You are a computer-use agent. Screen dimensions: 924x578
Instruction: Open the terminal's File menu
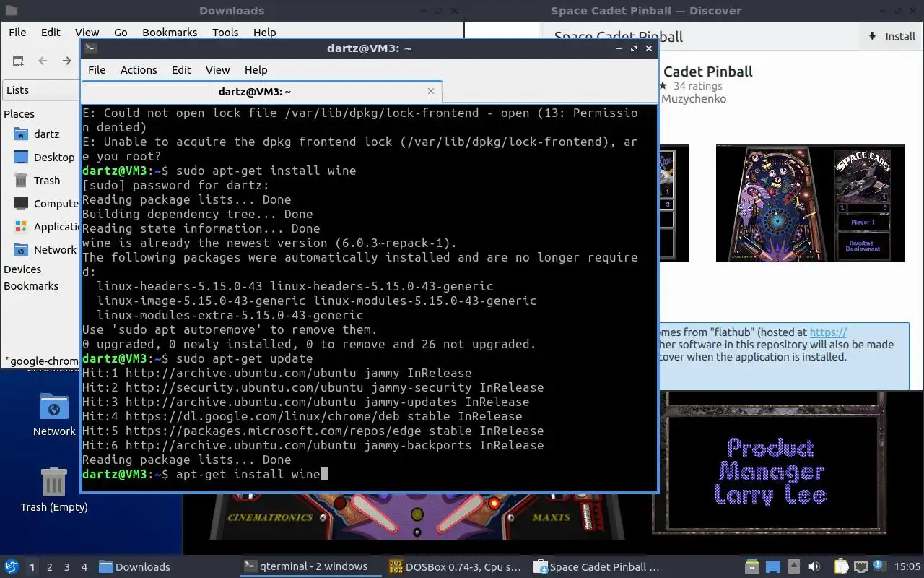tap(97, 70)
